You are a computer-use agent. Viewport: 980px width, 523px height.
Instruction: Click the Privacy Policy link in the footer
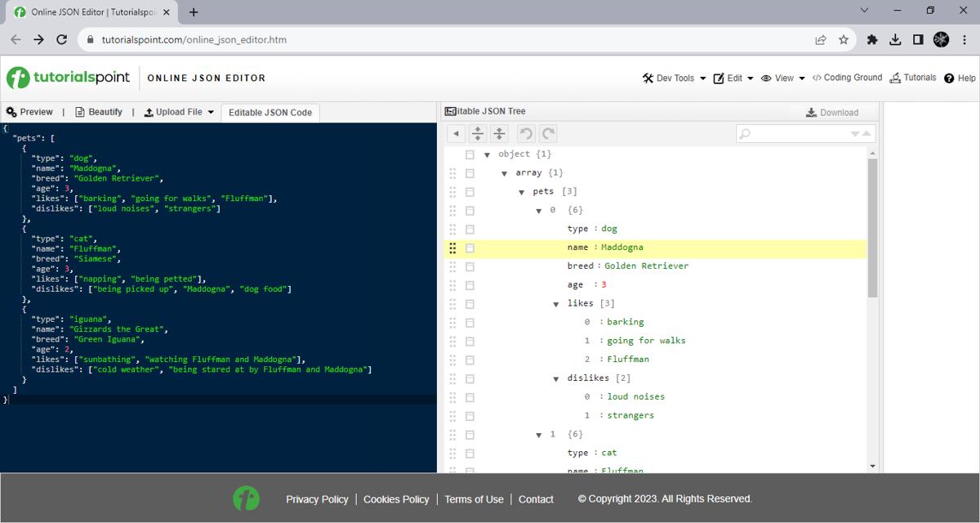pos(317,498)
